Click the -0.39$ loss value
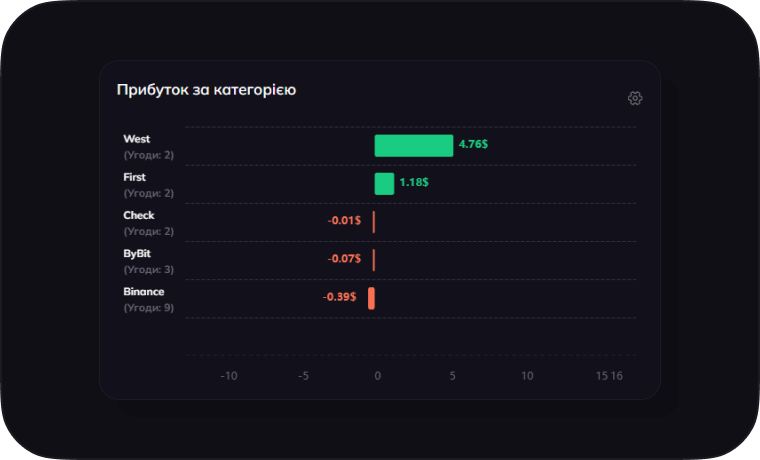This screenshot has width=760, height=460. pos(339,297)
